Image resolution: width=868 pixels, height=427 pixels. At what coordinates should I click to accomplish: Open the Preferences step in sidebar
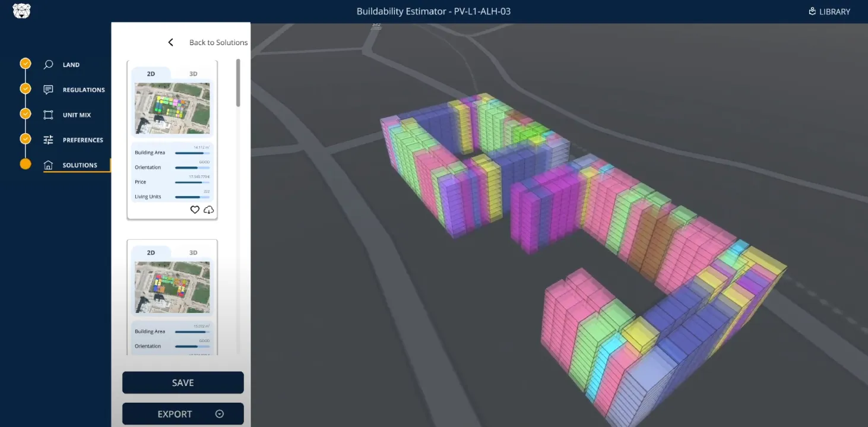tap(83, 140)
